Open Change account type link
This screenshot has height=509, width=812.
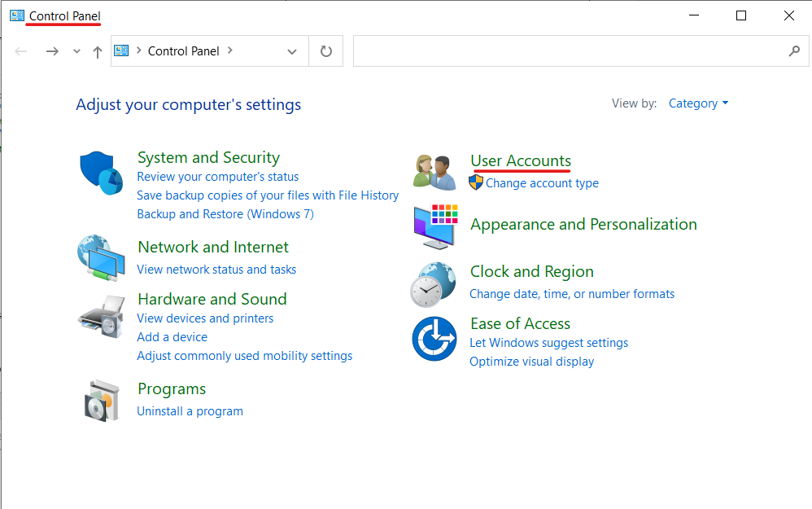542,183
